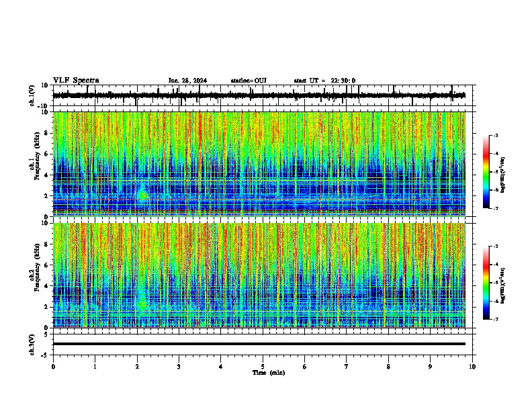Click the time axis tick label 5
The image size is (532, 411).
pos(263,367)
